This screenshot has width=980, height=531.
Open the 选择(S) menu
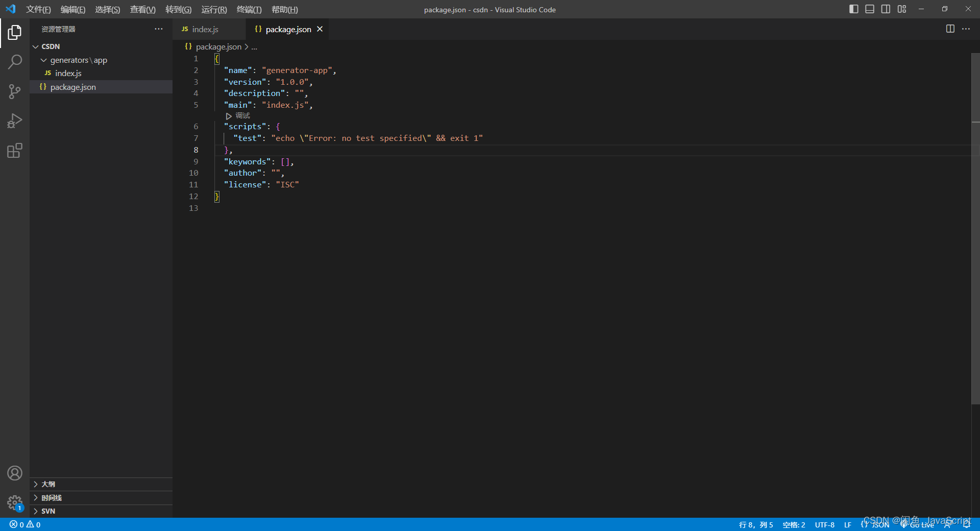108,10
